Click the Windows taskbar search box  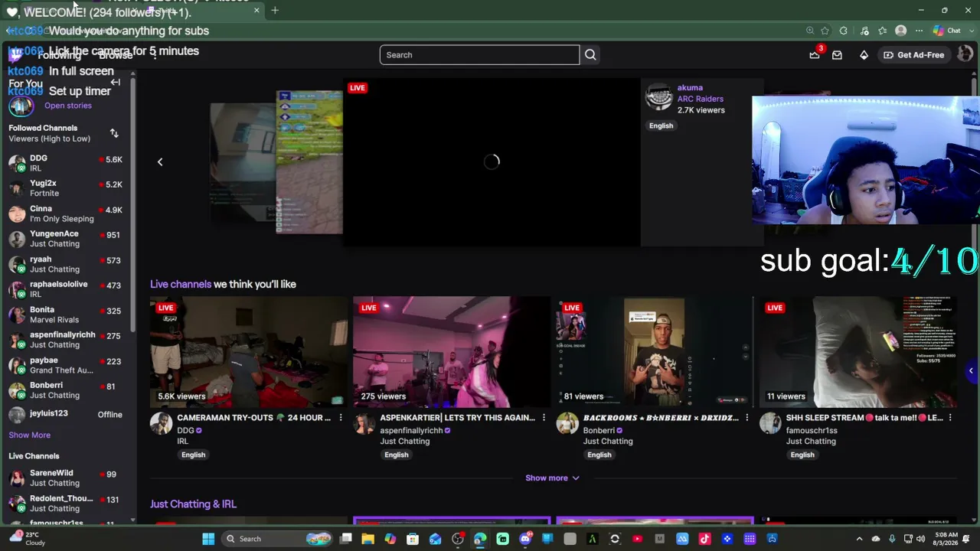pyautogui.click(x=276, y=539)
